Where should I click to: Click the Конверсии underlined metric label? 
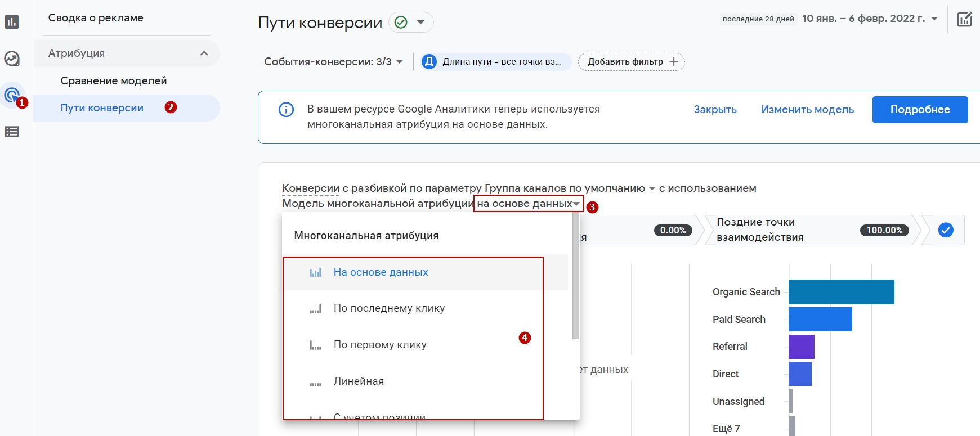pyautogui.click(x=311, y=188)
